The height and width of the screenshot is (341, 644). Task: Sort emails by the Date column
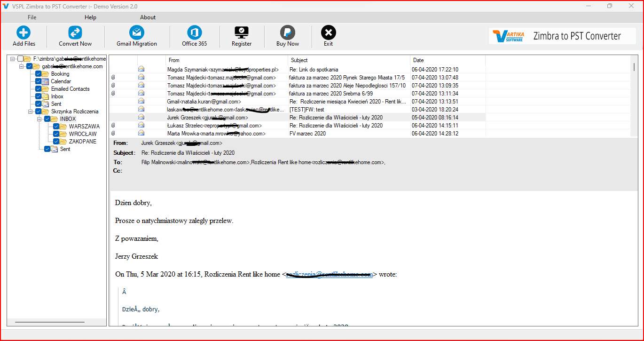coord(448,60)
